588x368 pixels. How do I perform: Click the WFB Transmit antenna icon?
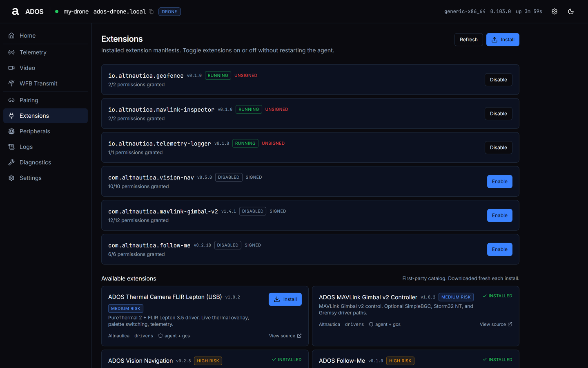tap(11, 83)
